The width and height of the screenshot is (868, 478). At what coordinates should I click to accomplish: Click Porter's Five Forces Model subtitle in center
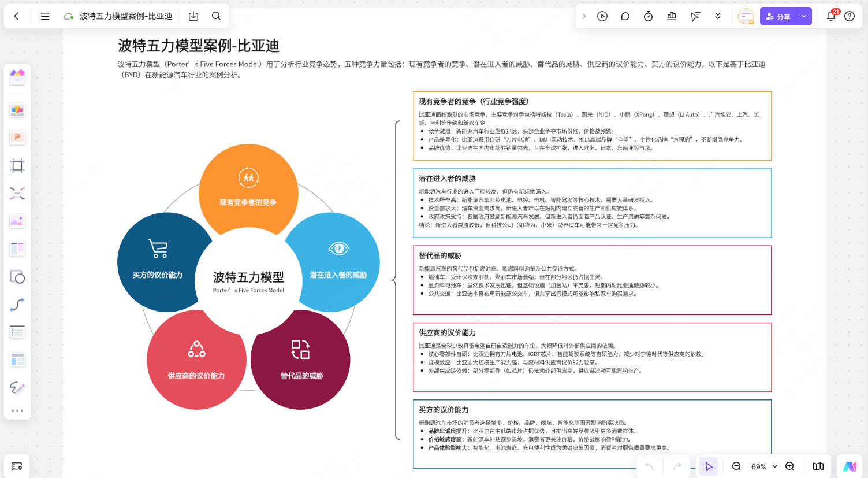(248, 290)
